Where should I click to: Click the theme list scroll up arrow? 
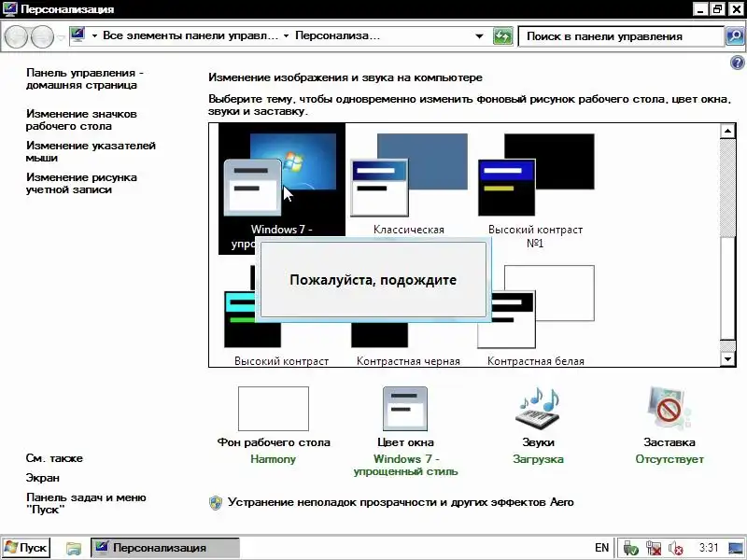click(727, 131)
